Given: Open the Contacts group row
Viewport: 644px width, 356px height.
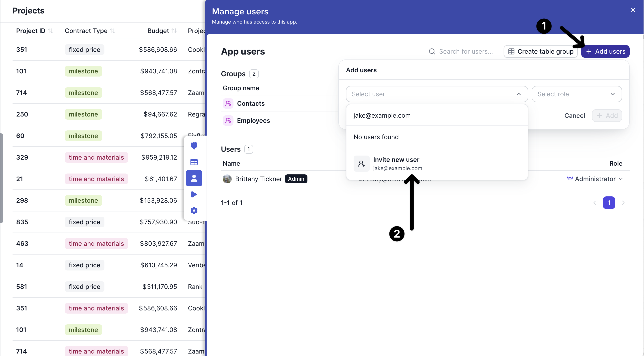Looking at the screenshot, I should click(251, 103).
